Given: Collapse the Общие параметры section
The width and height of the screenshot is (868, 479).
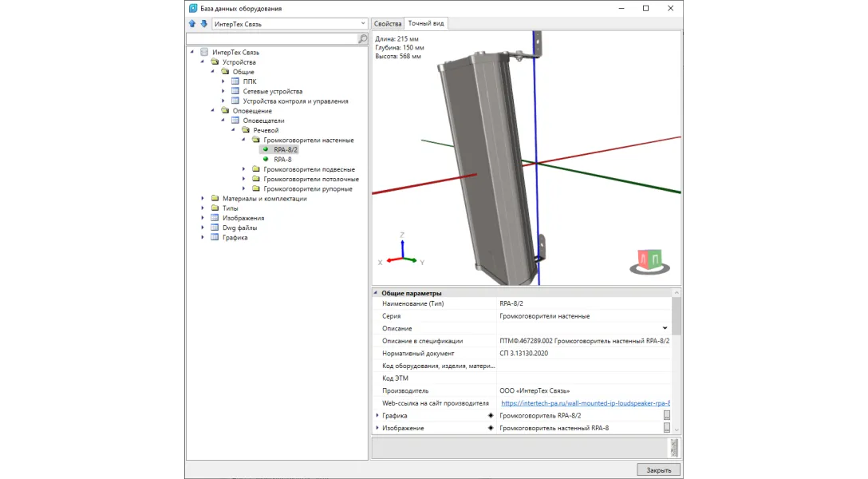Looking at the screenshot, I should point(376,293).
